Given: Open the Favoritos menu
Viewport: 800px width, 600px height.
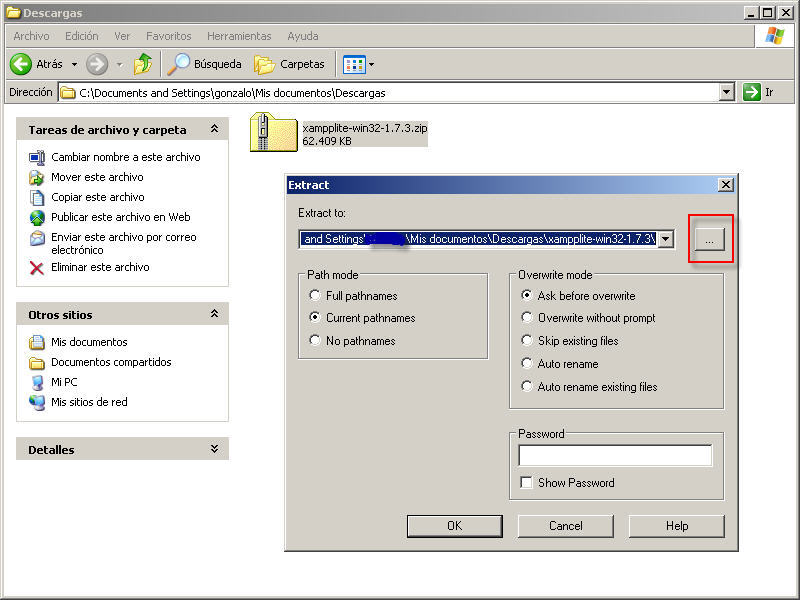Looking at the screenshot, I should 168,36.
